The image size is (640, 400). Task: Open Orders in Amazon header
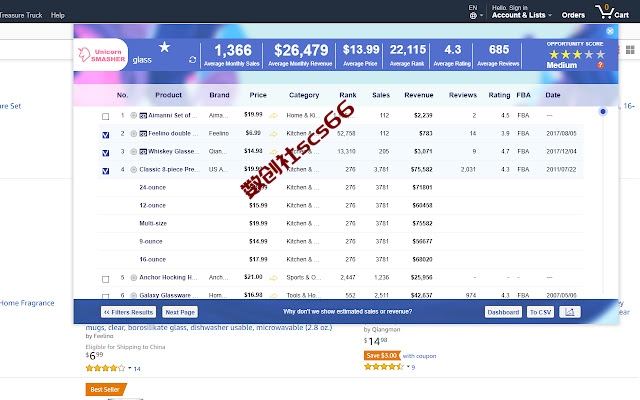point(573,15)
